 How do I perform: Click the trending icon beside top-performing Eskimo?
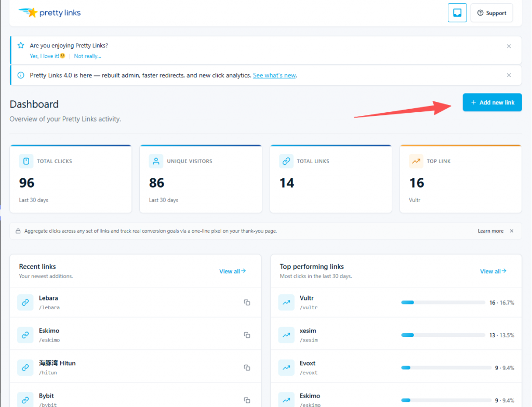[286, 400]
